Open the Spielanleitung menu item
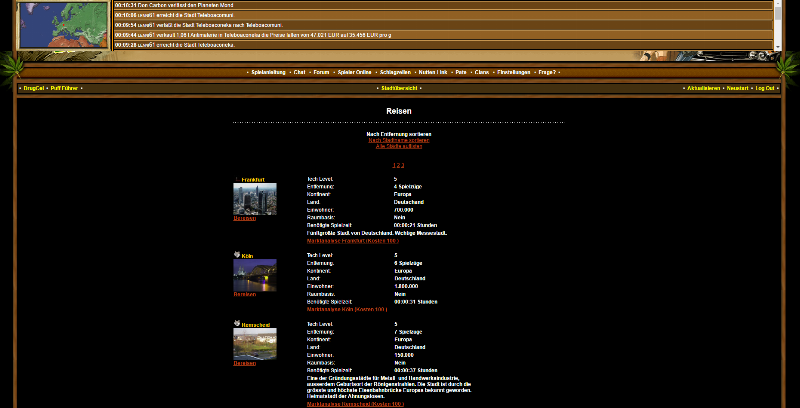Image resolution: width=800 pixels, height=408 pixels. tap(268, 72)
